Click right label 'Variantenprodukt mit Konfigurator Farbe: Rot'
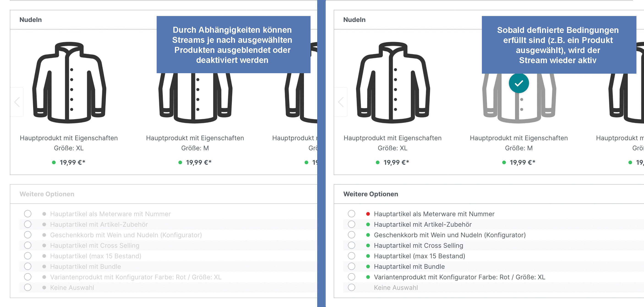The width and height of the screenshot is (644, 307). [459, 277]
